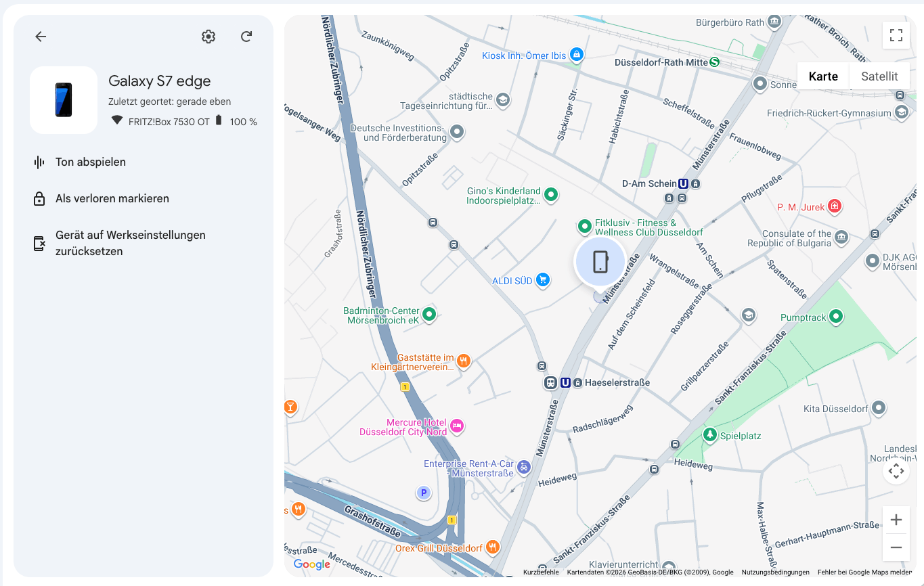The width and height of the screenshot is (924, 586).
Task: Select Mercure Hotel bed marker
Action: 457,426
